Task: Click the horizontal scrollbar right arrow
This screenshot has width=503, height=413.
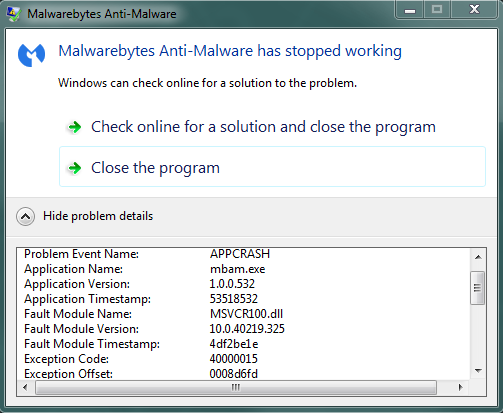Action: tap(460, 387)
